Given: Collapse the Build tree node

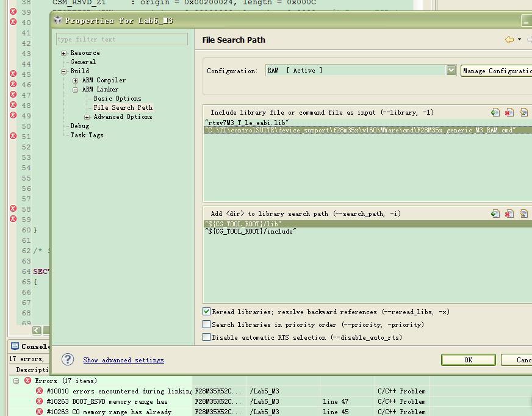Looking at the screenshot, I should point(64,71).
